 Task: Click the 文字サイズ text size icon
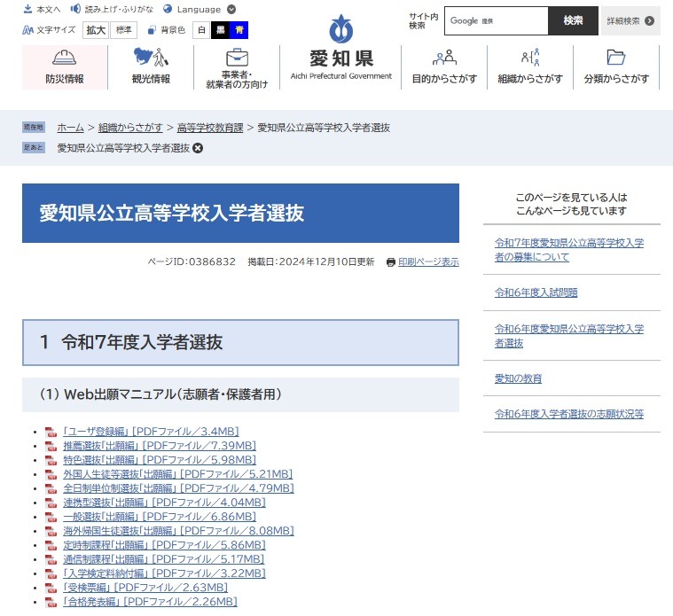point(27,30)
